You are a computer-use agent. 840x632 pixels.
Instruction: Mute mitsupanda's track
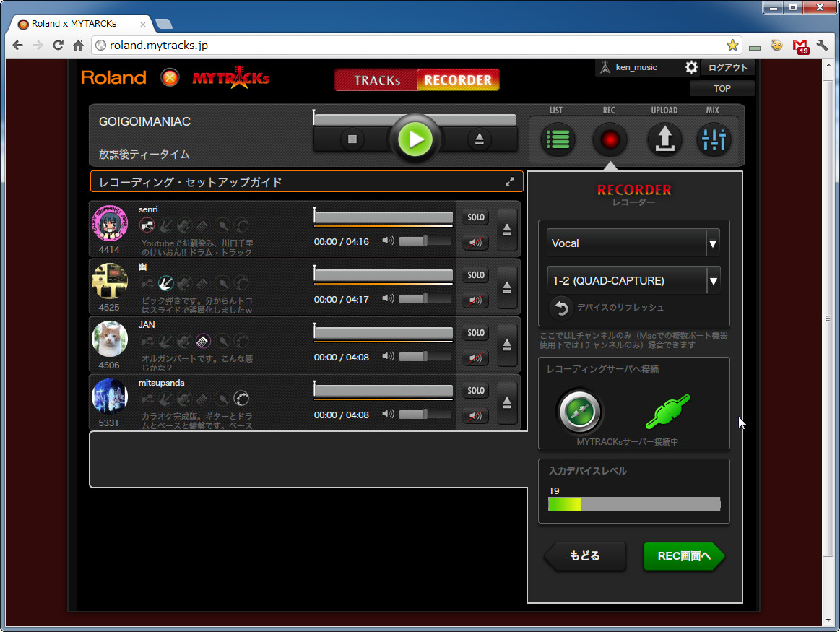(476, 415)
